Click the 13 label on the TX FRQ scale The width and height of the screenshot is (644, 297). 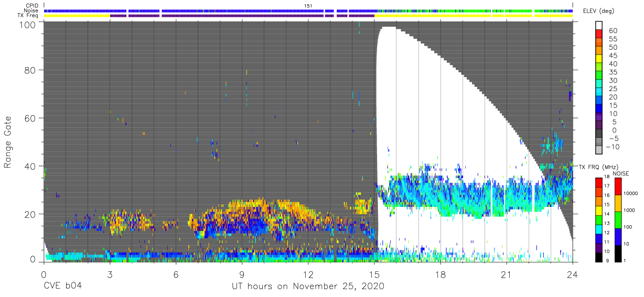click(607, 223)
